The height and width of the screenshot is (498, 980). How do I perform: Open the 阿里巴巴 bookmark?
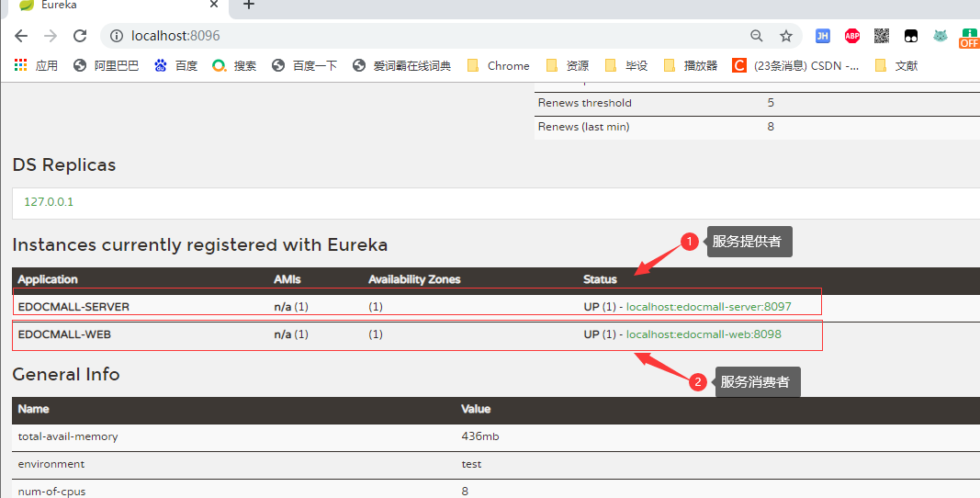107,66
